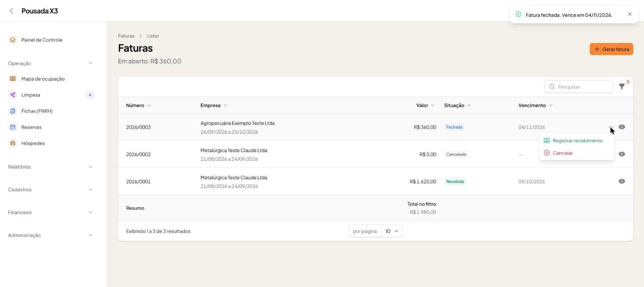Image resolution: width=644 pixels, height=287 pixels.
Task: Dismiss the 'Fatura fechada' notification
Action: (x=630, y=14)
